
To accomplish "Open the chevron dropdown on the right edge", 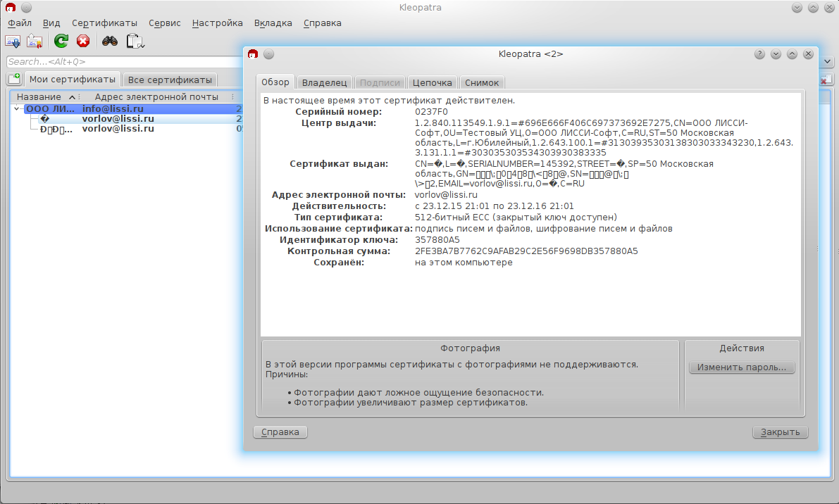I will coord(828,61).
